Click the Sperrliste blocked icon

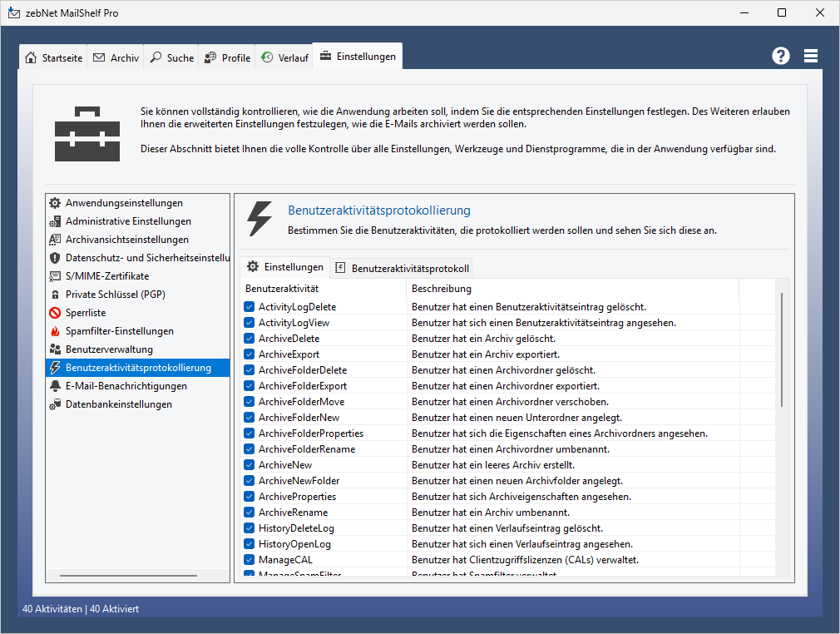pyautogui.click(x=55, y=313)
